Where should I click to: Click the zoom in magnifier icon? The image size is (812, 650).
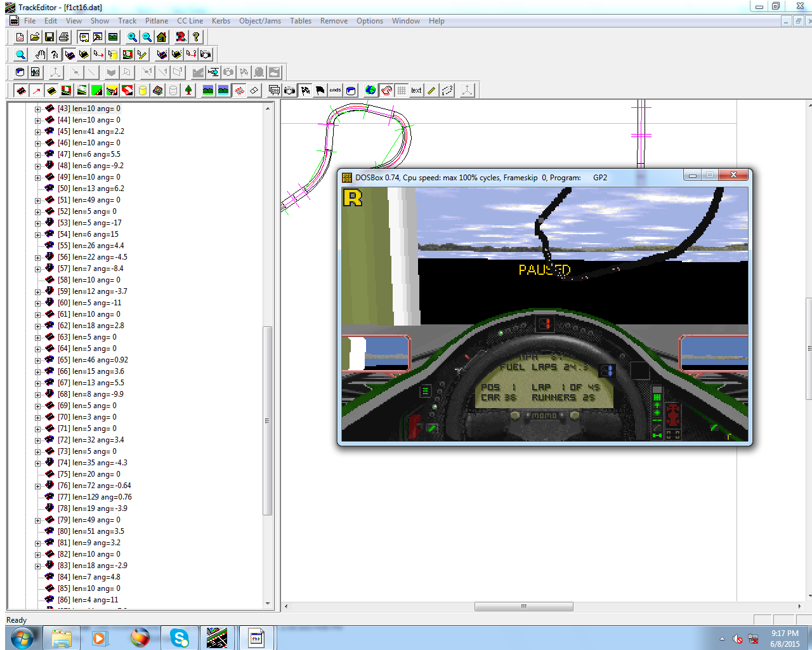point(132,37)
